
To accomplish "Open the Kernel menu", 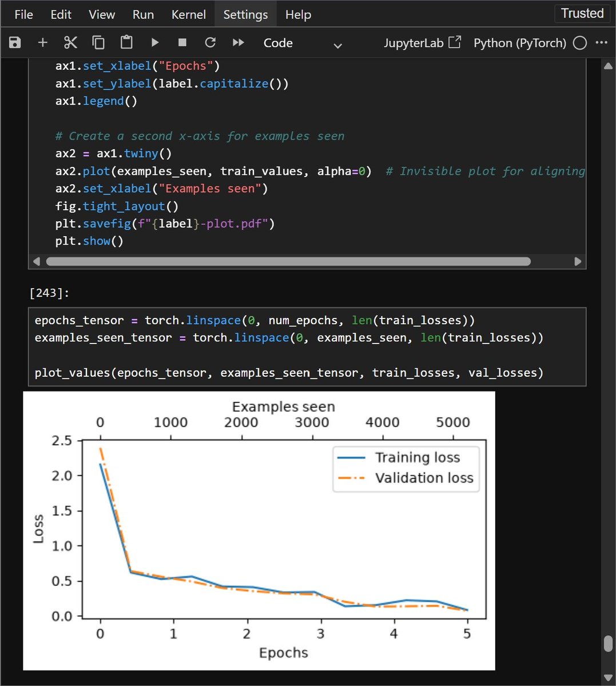I will pyautogui.click(x=188, y=15).
